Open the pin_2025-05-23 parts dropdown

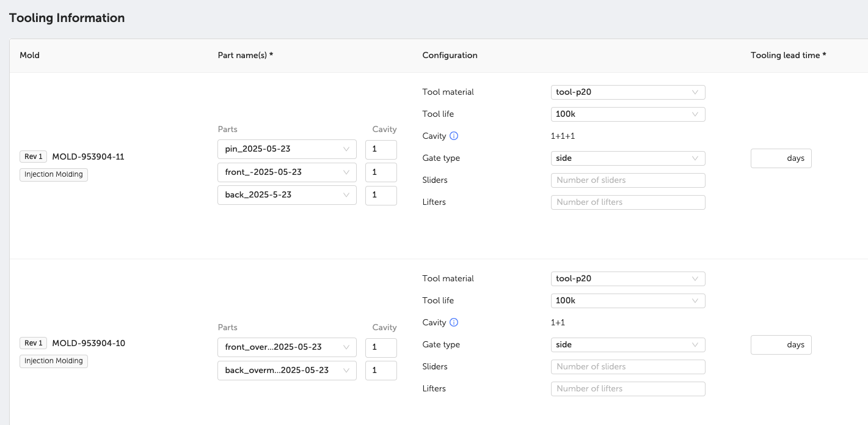click(x=286, y=149)
